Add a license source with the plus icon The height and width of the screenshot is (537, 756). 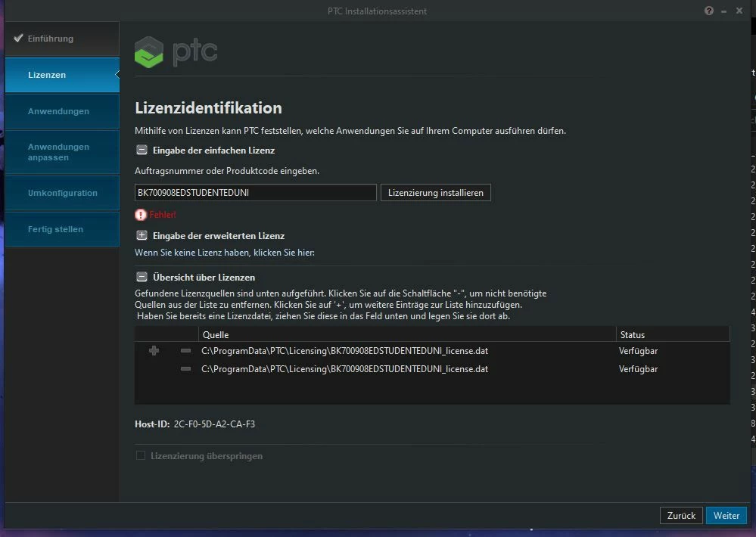click(154, 350)
